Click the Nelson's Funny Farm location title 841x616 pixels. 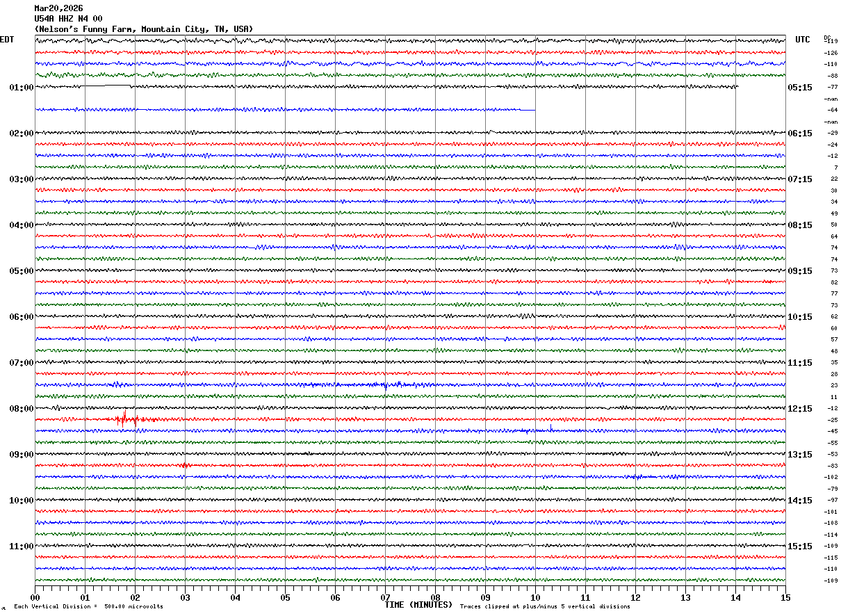coord(144,29)
